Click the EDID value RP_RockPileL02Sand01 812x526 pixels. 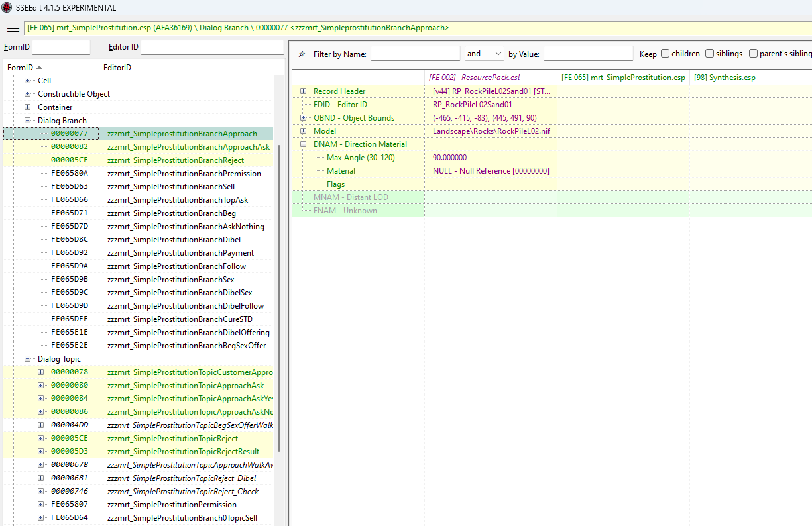(x=473, y=105)
